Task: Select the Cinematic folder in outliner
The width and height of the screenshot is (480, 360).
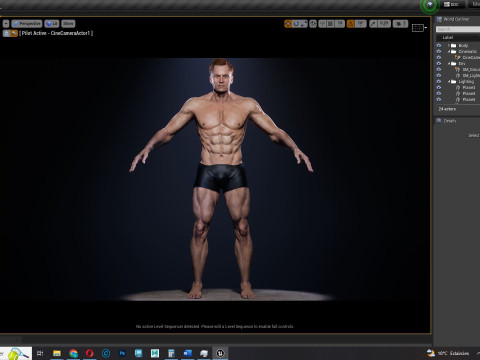Action: 467,51
